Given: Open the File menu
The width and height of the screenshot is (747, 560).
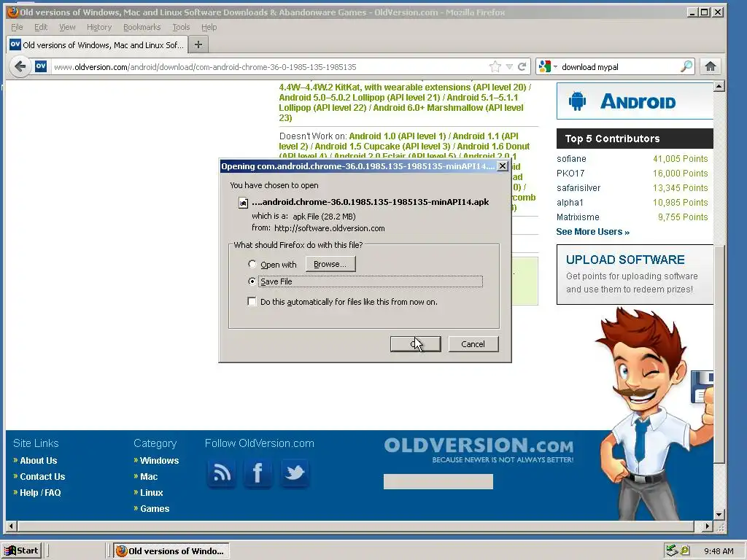Looking at the screenshot, I should tap(17, 27).
